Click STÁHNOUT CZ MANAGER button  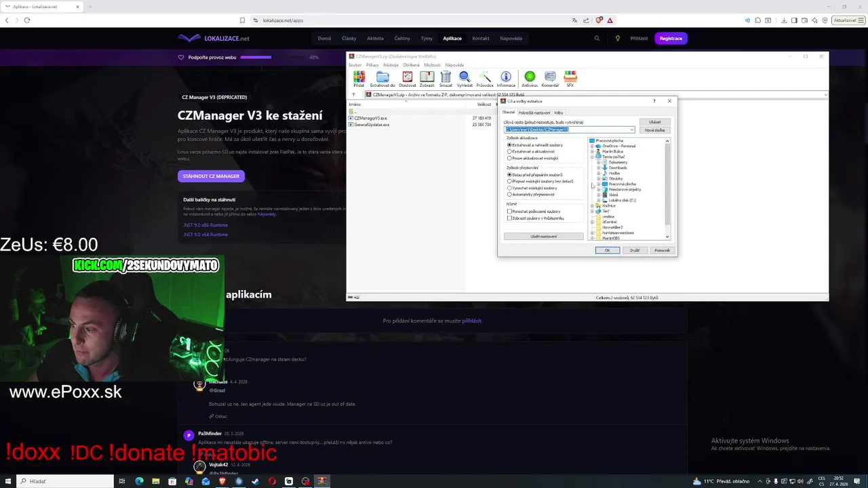[x=211, y=176]
